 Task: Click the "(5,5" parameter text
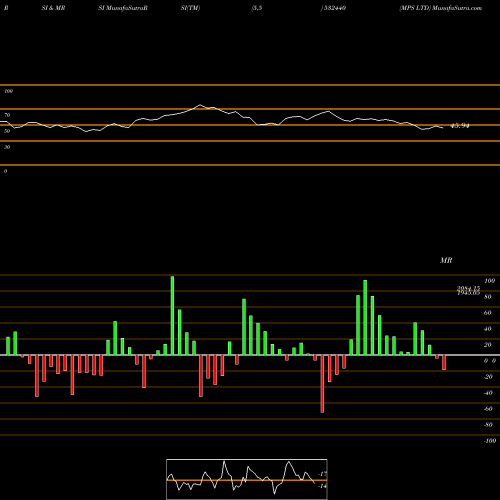[257, 8]
